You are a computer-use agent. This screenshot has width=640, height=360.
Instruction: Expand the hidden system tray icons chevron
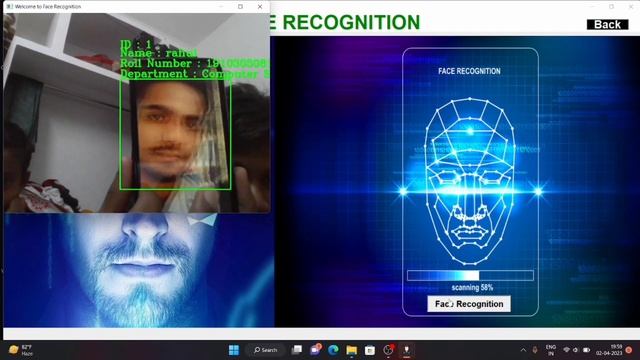(523, 350)
